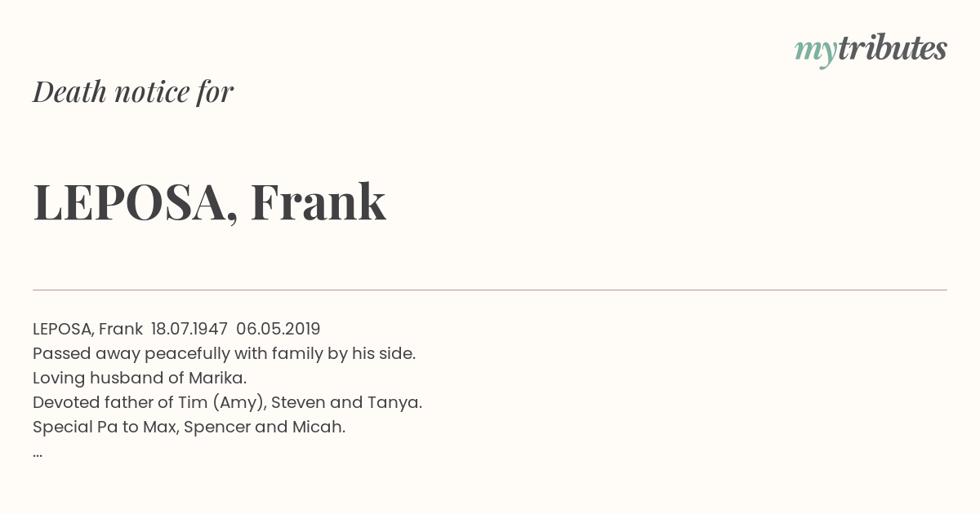The image size is (980, 514).
Task: Click the horizontal divider line
Action: pyautogui.click(x=490, y=290)
